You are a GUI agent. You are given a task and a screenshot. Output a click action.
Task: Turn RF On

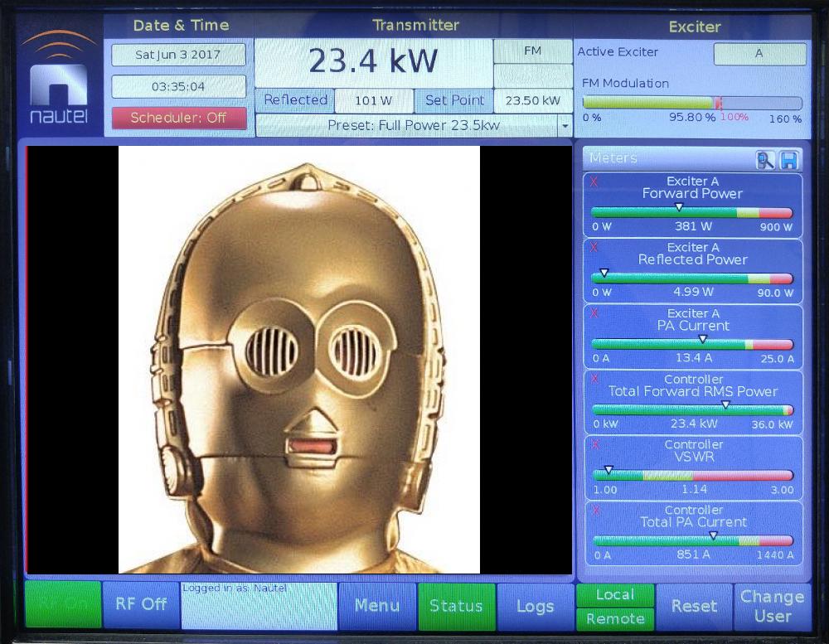click(x=62, y=605)
